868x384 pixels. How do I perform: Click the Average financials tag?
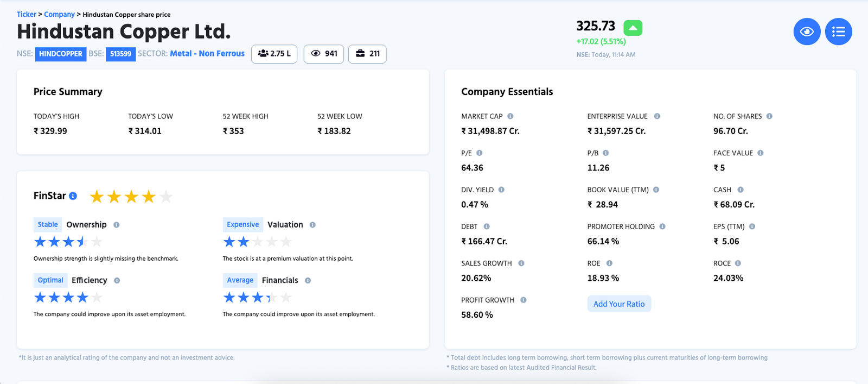(240, 280)
